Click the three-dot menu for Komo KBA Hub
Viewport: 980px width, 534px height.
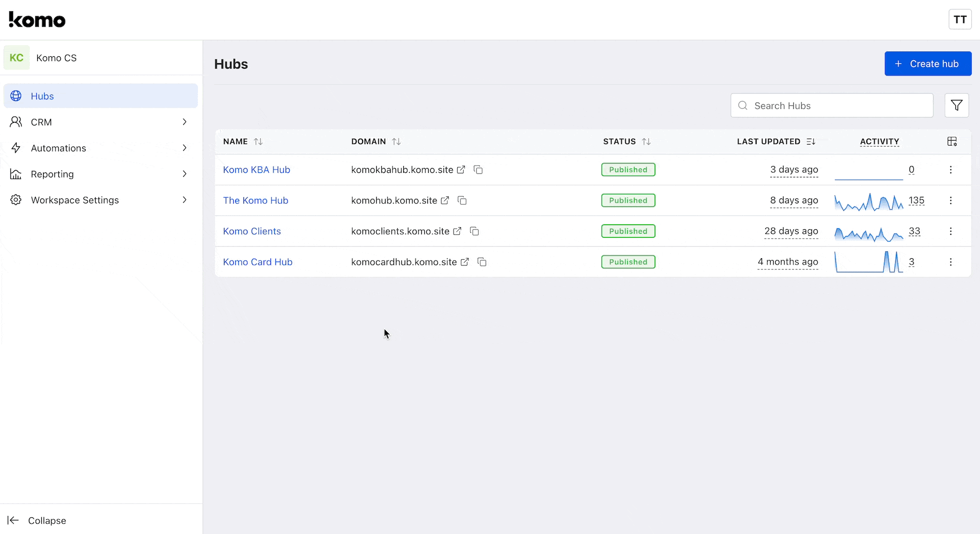coord(951,170)
